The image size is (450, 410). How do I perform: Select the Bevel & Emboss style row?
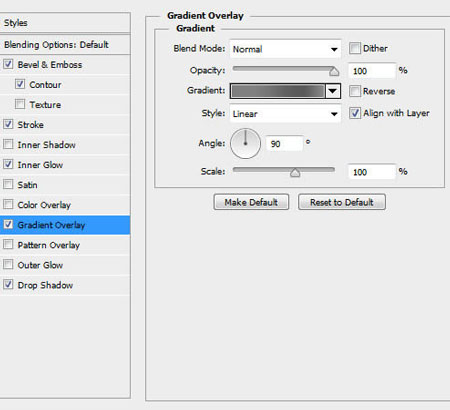65,64
